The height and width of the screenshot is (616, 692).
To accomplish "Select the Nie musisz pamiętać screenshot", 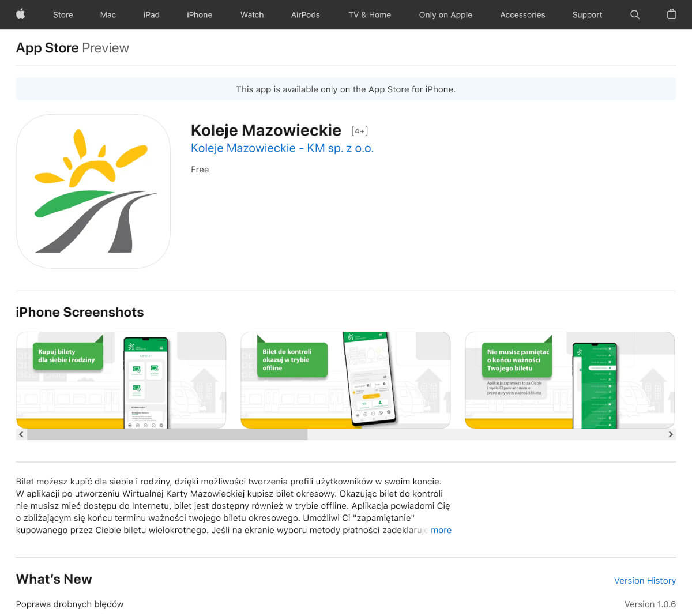I will coord(570,380).
